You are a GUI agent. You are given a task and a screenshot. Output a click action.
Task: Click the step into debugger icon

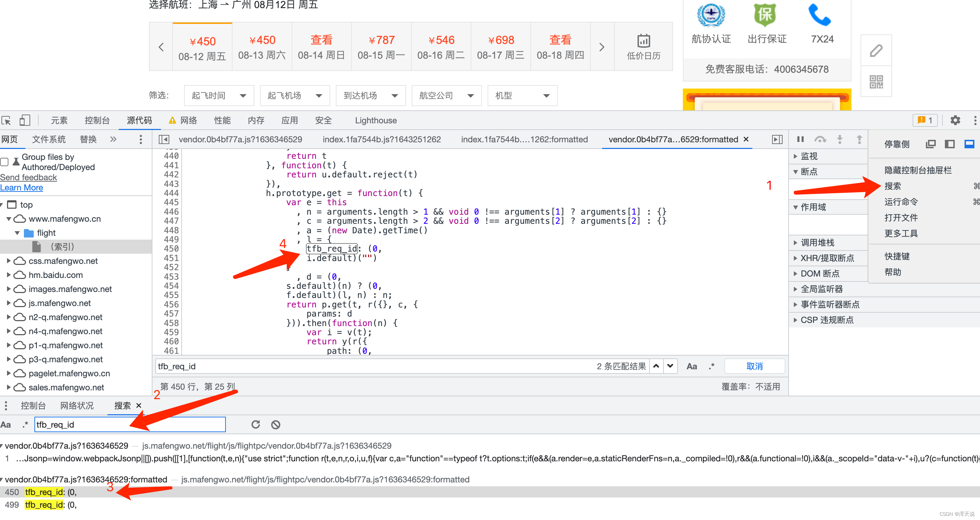[x=839, y=139]
